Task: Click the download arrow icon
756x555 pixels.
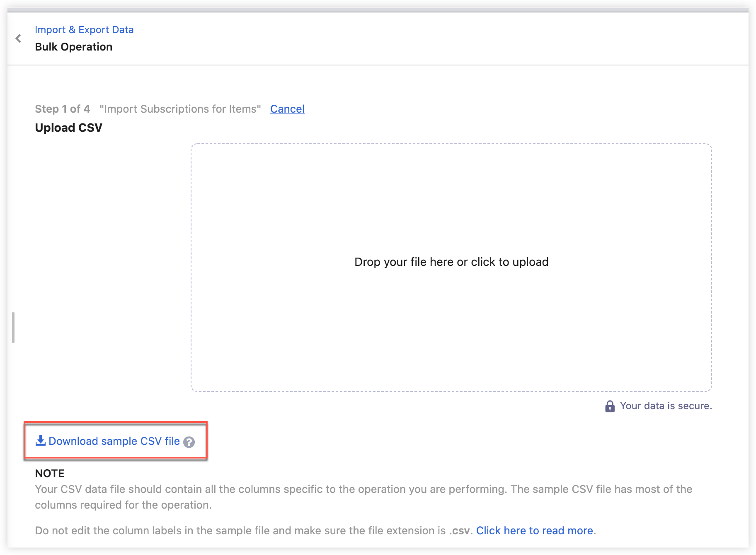Action: pos(41,441)
